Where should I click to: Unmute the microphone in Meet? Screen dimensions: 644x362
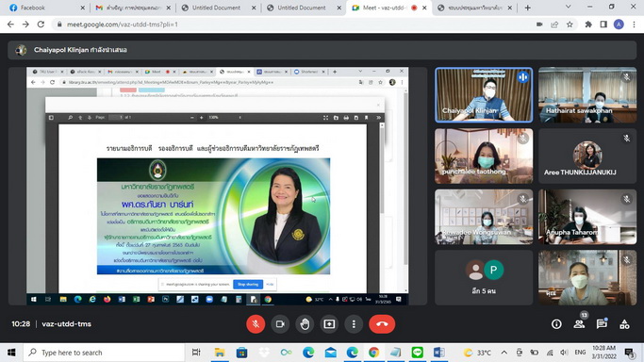[x=256, y=324]
